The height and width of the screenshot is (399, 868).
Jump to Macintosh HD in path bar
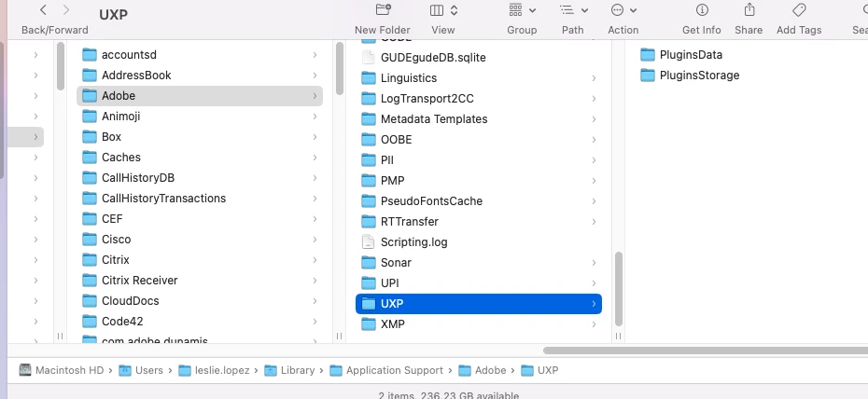pyautogui.click(x=62, y=370)
